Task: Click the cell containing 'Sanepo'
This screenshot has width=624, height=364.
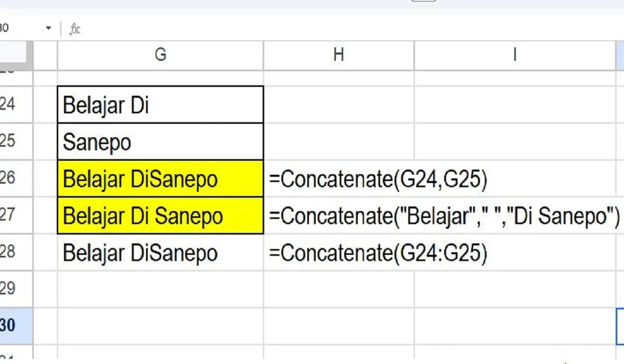Action: [160, 141]
